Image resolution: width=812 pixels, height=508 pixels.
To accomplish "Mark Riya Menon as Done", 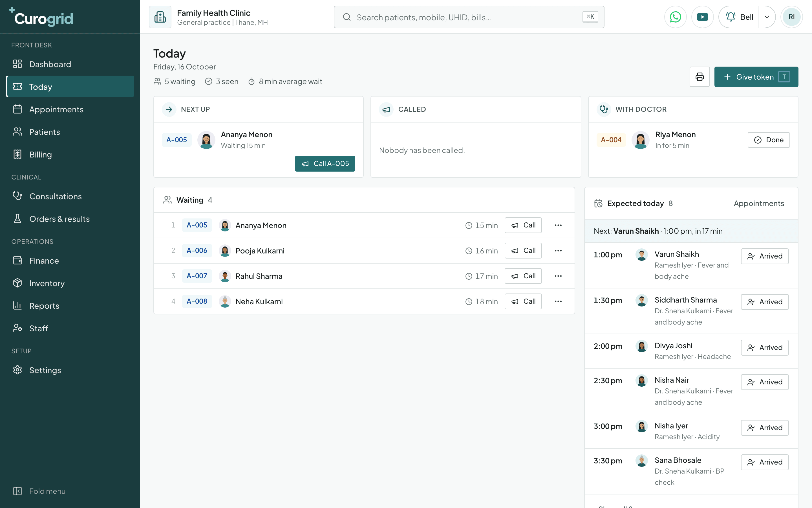I will click(x=768, y=140).
